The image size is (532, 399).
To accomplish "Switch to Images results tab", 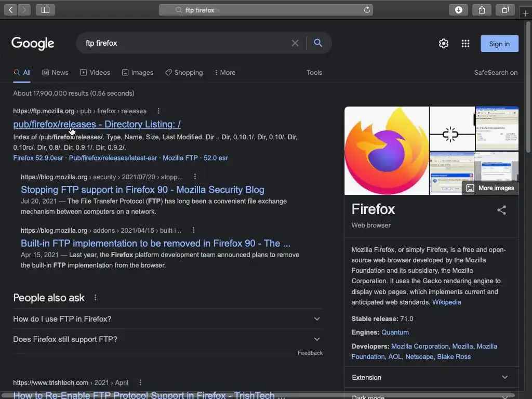I will coord(137,73).
